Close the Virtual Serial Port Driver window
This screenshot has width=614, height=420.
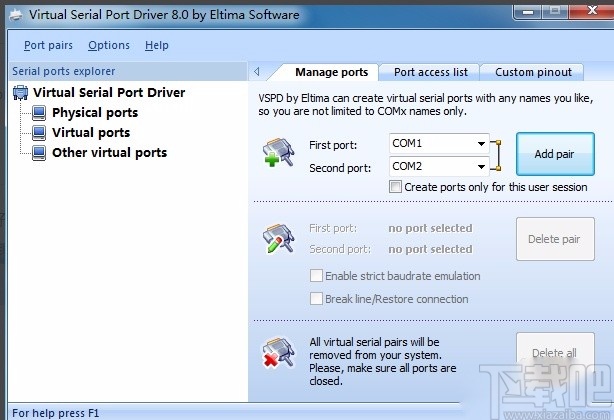(592, 11)
